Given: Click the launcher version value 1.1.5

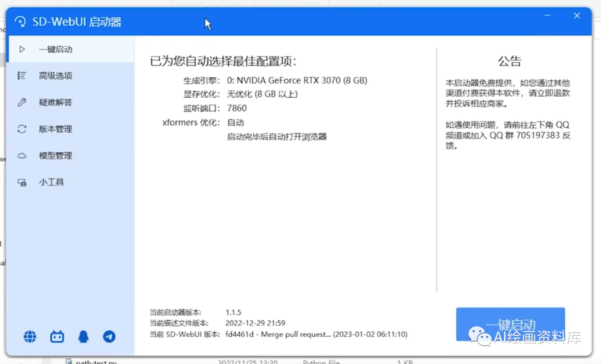Looking at the screenshot, I should [x=233, y=312].
